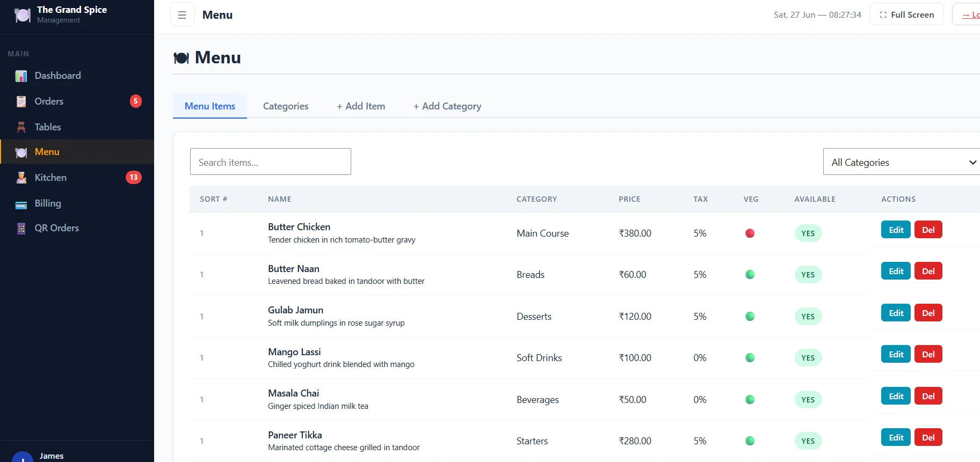Viewport: 980px width, 462px height.
Task: Go to Billing in sidebar
Action: (x=77, y=203)
